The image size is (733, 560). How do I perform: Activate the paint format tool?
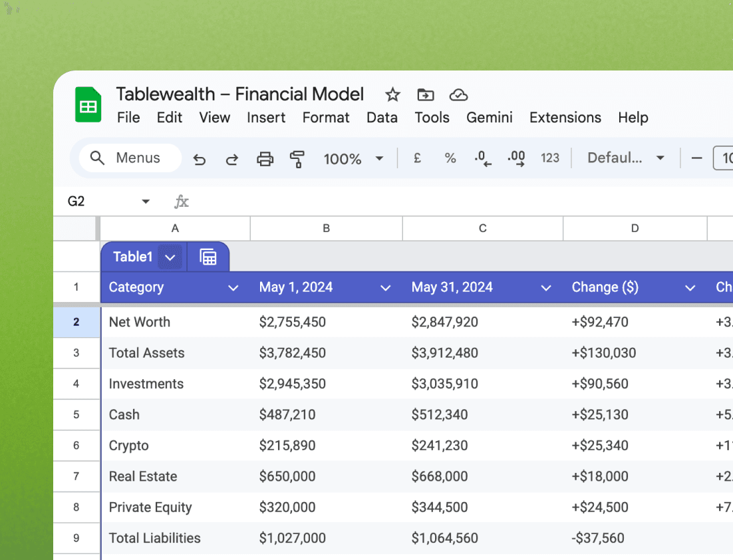point(297,159)
